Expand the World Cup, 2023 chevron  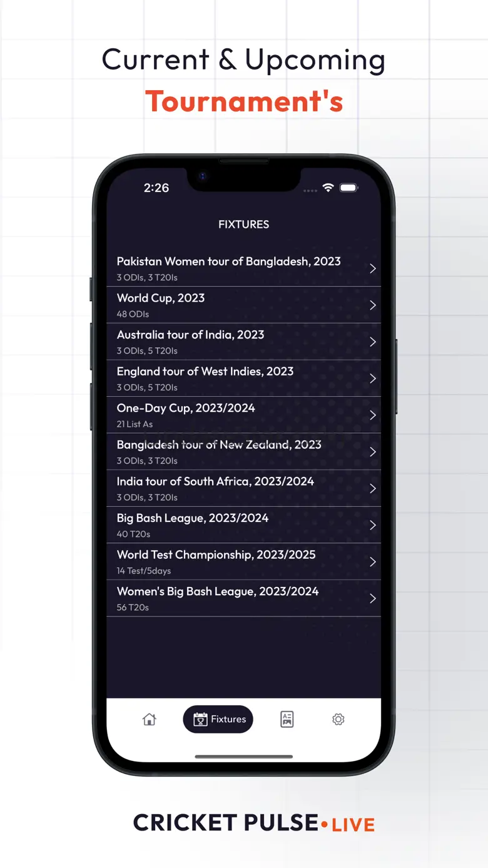pos(372,305)
